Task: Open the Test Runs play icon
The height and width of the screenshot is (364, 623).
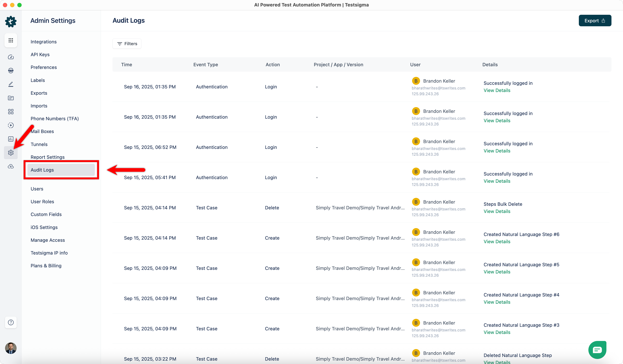Action: pyautogui.click(x=11, y=125)
